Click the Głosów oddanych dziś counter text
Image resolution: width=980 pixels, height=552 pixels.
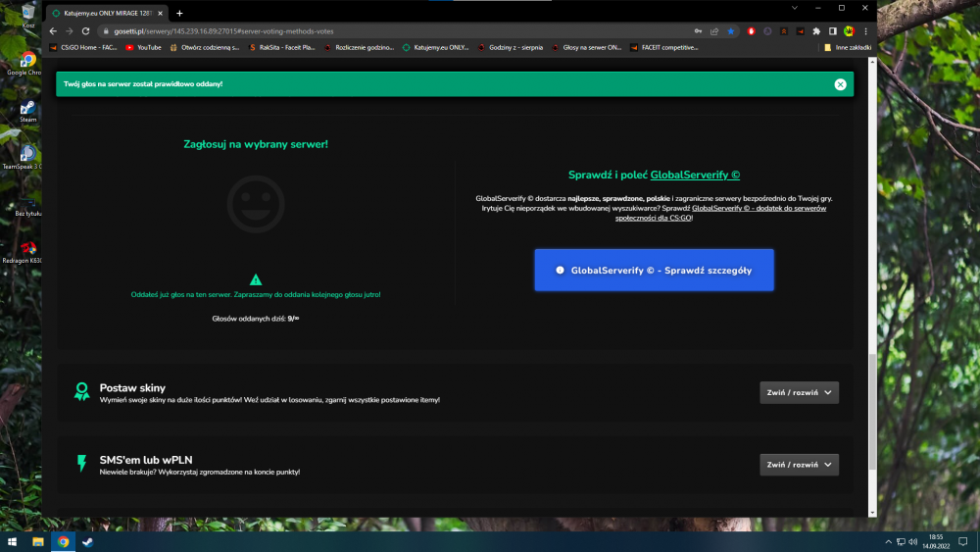coord(256,319)
